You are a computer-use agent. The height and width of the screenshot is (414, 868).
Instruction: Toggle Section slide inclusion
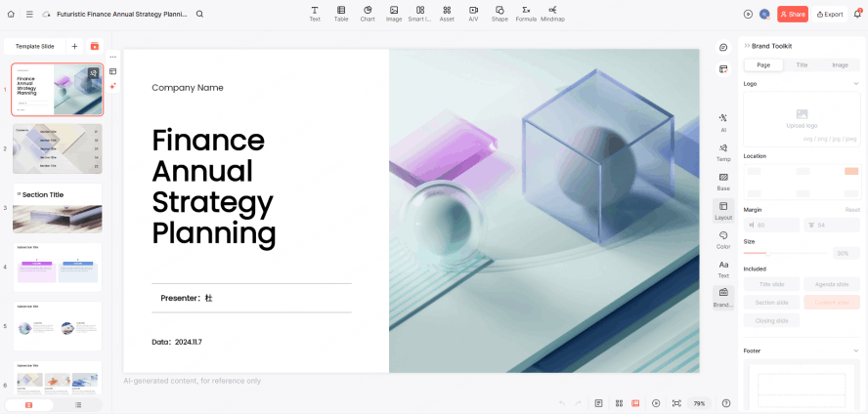pos(771,303)
